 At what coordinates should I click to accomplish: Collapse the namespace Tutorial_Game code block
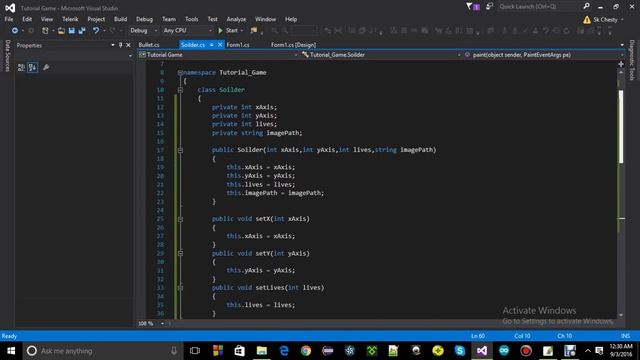[x=180, y=73]
